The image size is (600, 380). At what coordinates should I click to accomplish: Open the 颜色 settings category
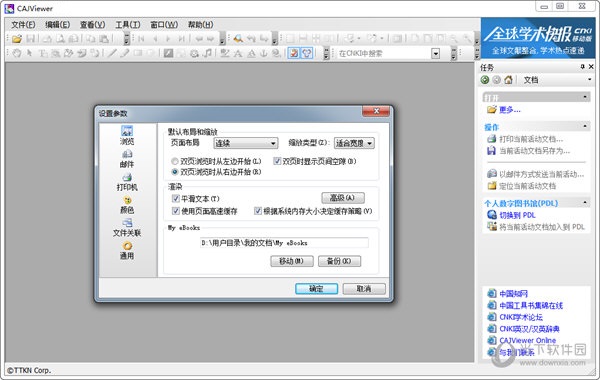[x=127, y=204]
